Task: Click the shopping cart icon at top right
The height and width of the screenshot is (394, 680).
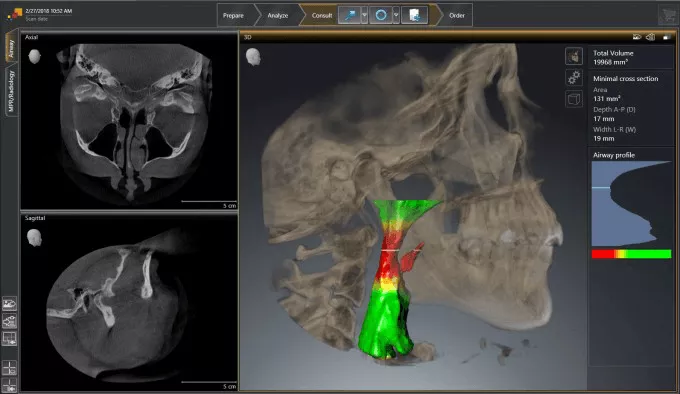Action: 667,15
